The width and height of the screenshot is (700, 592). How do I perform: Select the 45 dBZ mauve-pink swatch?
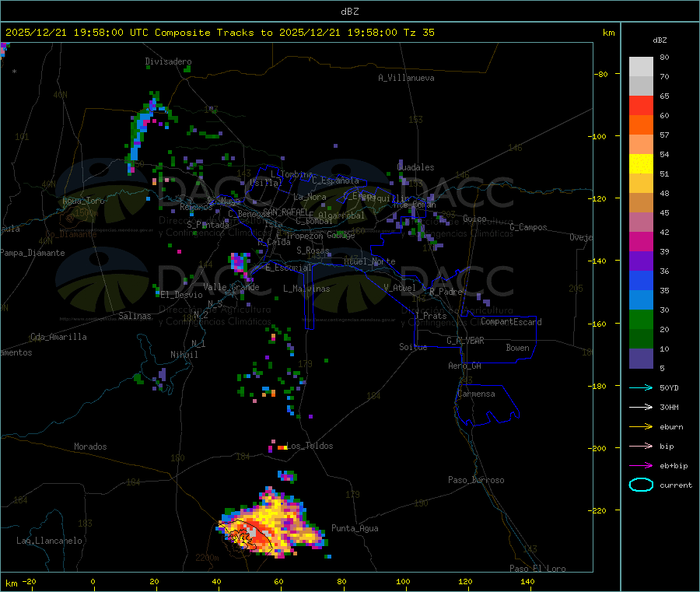641,222
